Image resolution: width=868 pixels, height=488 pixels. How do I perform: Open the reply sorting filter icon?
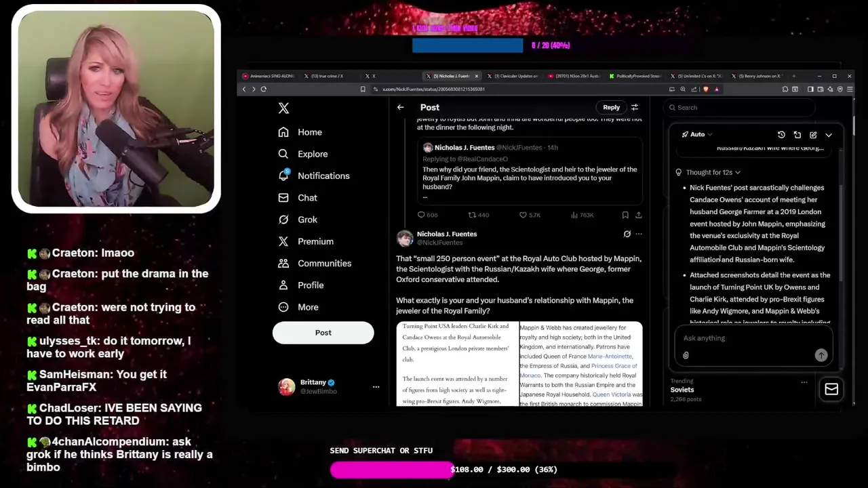635,107
